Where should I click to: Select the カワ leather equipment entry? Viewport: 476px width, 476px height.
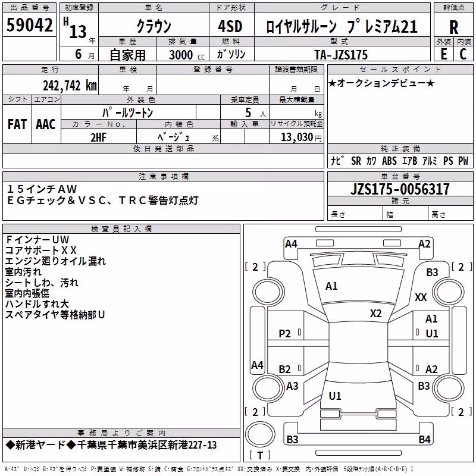[371, 161]
